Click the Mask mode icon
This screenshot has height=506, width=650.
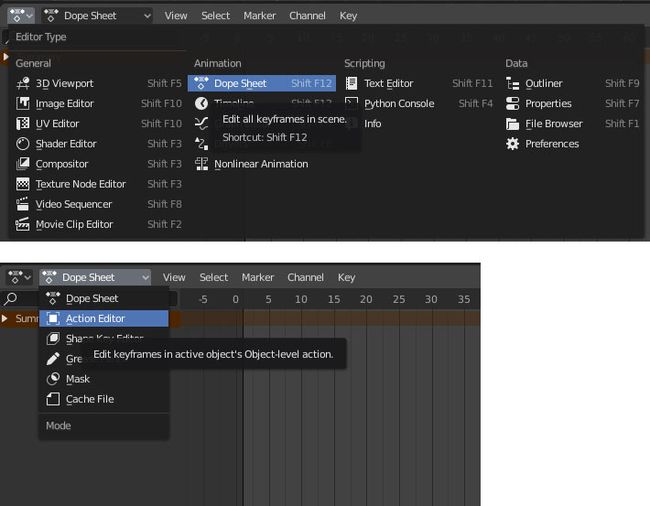pyautogui.click(x=53, y=379)
